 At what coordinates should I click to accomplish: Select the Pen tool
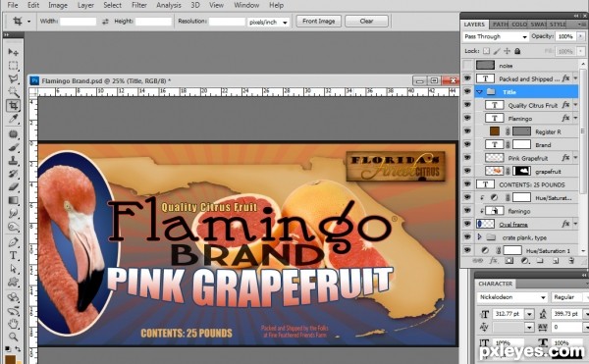(x=13, y=242)
